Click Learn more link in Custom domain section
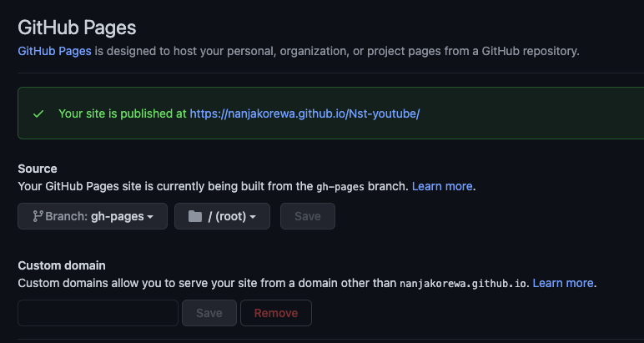The image size is (644, 343). (563, 283)
